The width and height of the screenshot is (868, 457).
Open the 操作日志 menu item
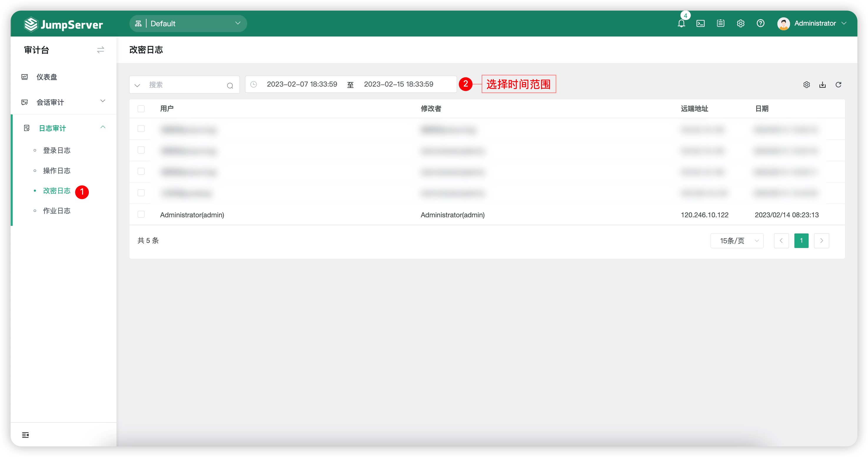[56, 171]
